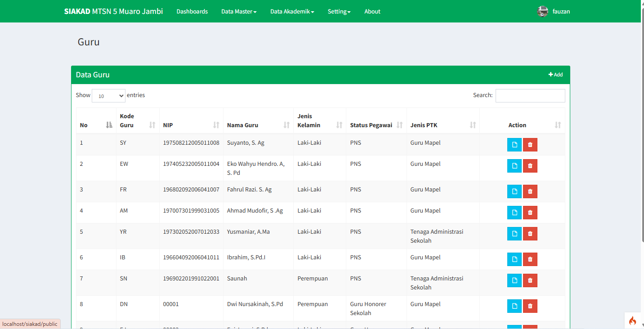Click the red delete icon for Suyanto
Viewport: 644px width, 329px height.
coord(530,145)
